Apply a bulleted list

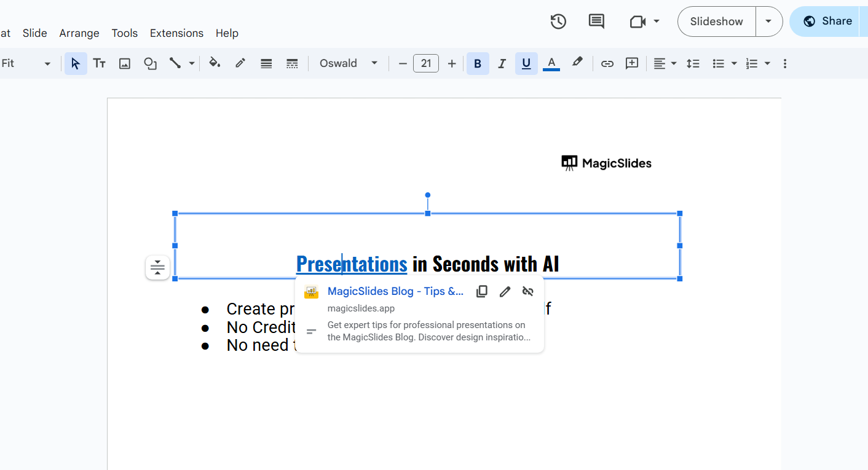coord(718,63)
